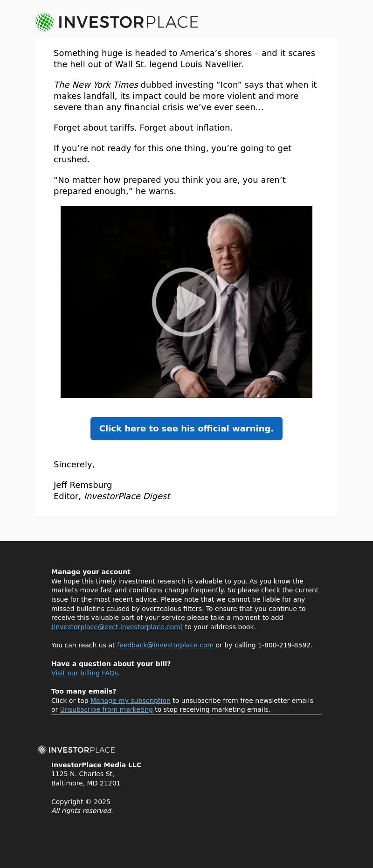The width and height of the screenshot is (373, 868).
Task: Click the 'Manage your account' heading
Action: click(91, 572)
